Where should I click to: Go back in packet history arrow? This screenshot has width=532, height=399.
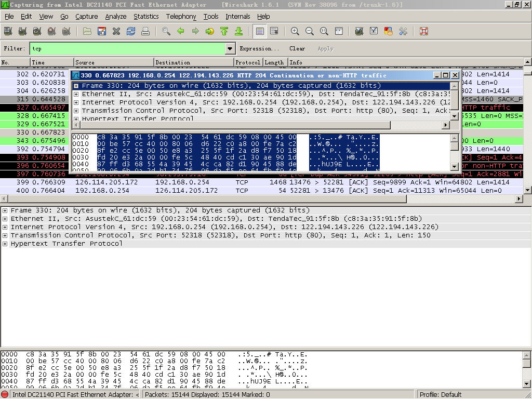click(180, 31)
